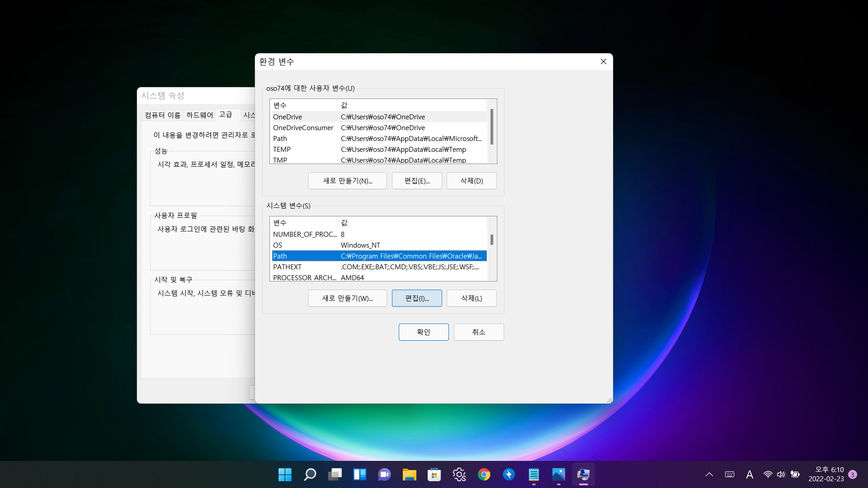The width and height of the screenshot is (868, 488).
Task: Click 새로 만들기(N) for user variables
Action: coord(347,181)
